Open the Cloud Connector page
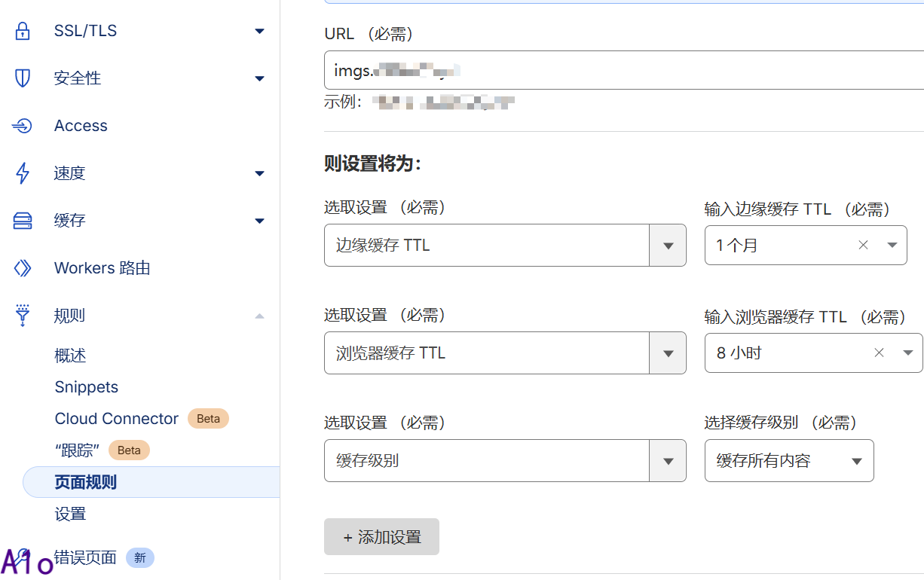 pos(116,419)
